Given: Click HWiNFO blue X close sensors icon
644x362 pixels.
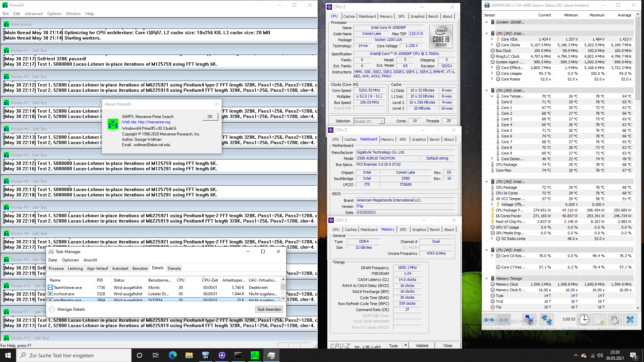Looking at the screenshot, I should (630, 320).
